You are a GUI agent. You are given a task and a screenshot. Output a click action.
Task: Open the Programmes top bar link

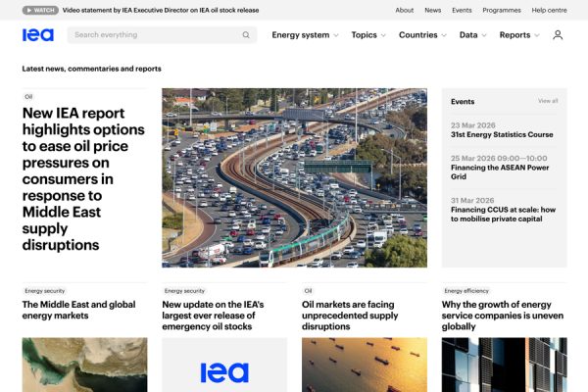[x=502, y=10]
